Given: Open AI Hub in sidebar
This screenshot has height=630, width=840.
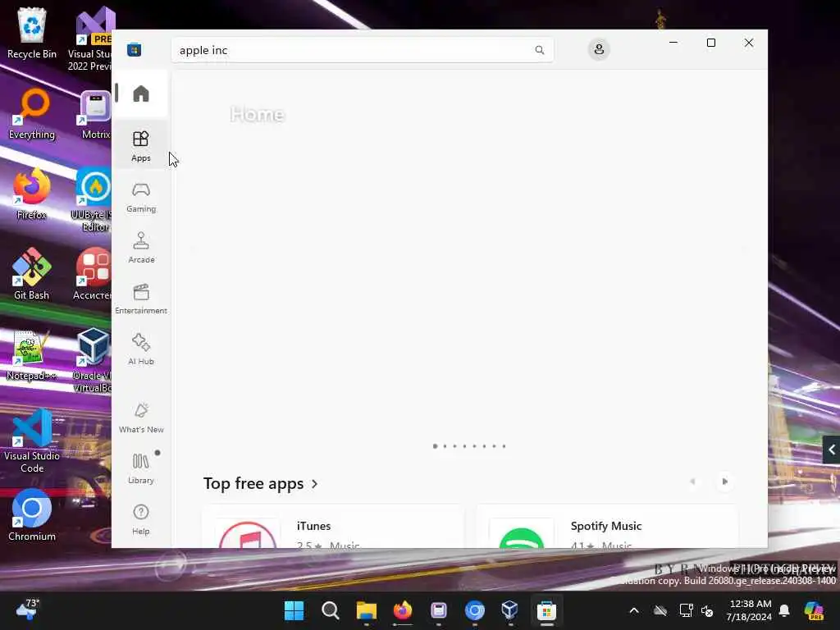Looking at the screenshot, I should pyautogui.click(x=141, y=349).
